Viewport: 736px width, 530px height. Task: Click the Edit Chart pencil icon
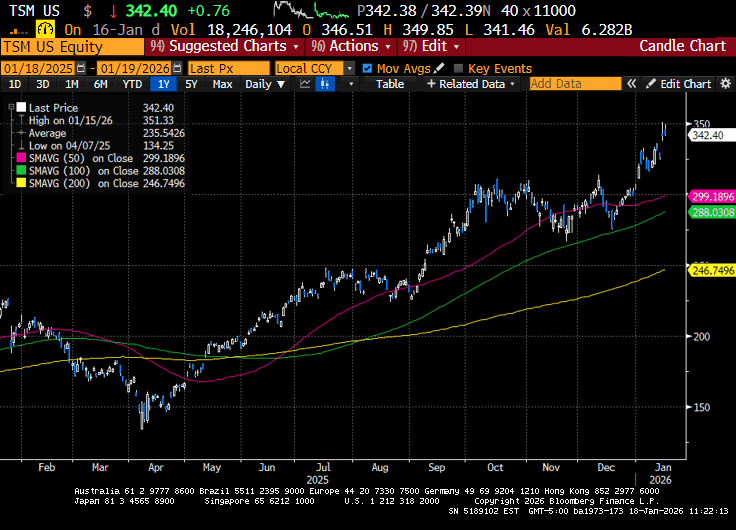(x=651, y=84)
